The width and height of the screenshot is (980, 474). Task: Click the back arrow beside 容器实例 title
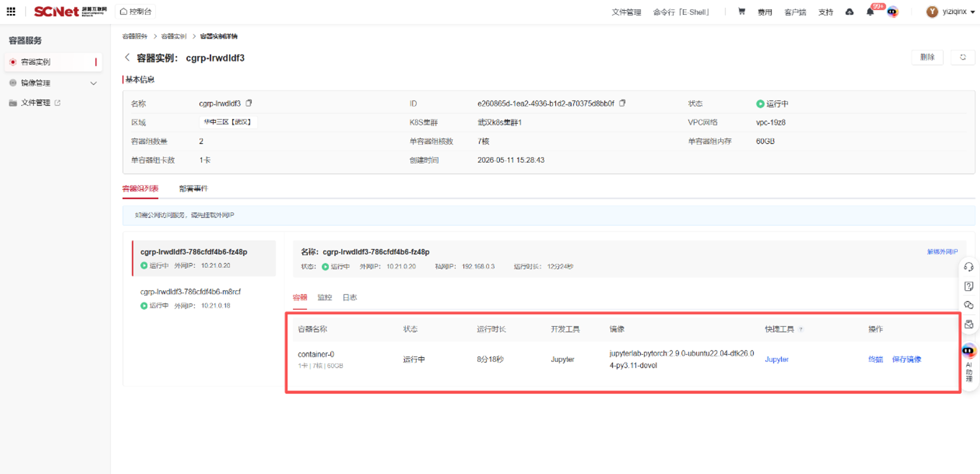coord(128,58)
